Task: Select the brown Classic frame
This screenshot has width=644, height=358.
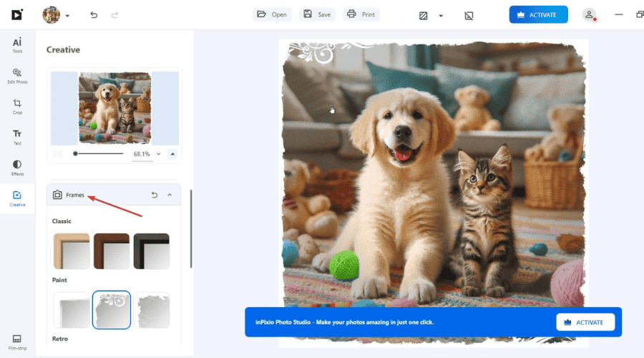Action: 112,251
